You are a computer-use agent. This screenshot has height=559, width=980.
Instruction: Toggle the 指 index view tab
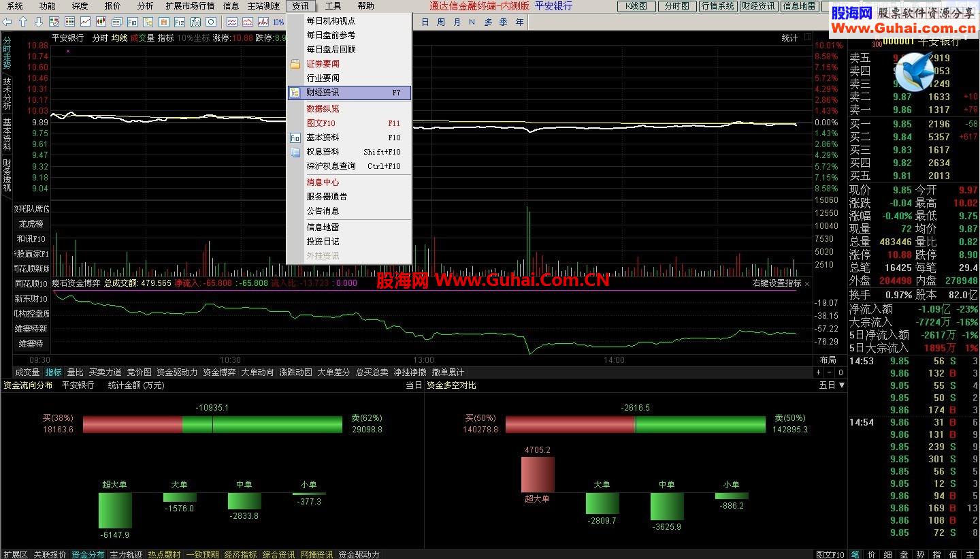[x=937, y=554]
